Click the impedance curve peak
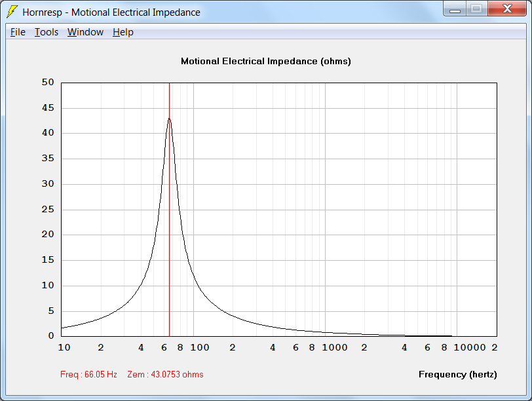This screenshot has width=532, height=401. pyautogui.click(x=169, y=119)
